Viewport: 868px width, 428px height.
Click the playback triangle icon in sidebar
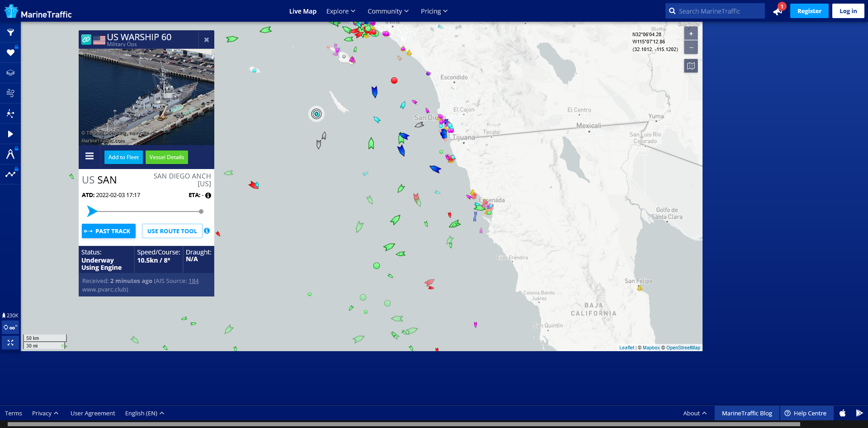10,134
